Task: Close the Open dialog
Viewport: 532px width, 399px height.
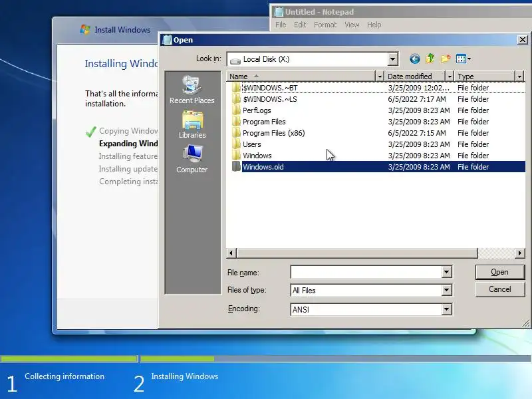Action: [523, 40]
